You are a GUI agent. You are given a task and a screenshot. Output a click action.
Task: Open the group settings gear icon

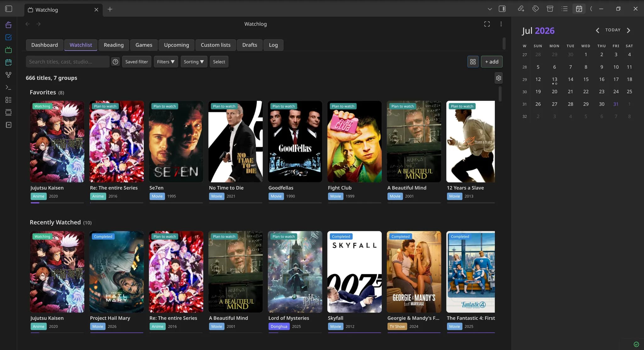498,78
